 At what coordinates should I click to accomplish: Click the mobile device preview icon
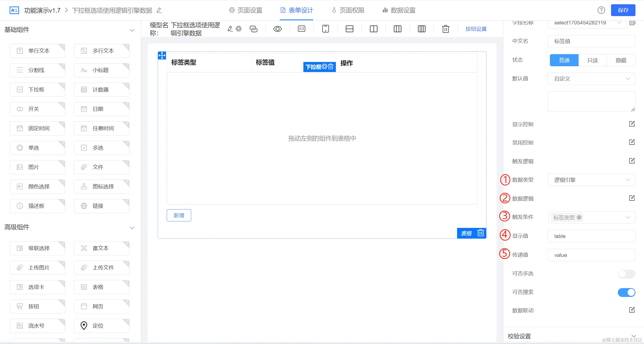point(326,29)
